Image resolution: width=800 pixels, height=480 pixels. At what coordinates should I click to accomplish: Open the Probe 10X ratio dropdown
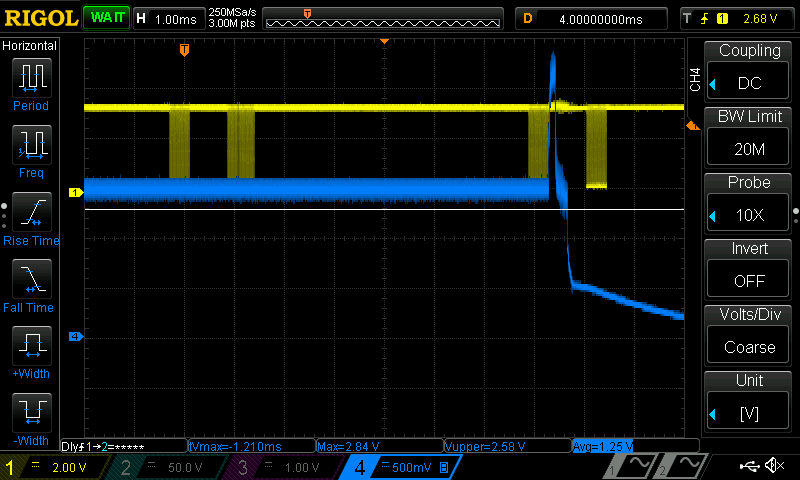point(748,204)
